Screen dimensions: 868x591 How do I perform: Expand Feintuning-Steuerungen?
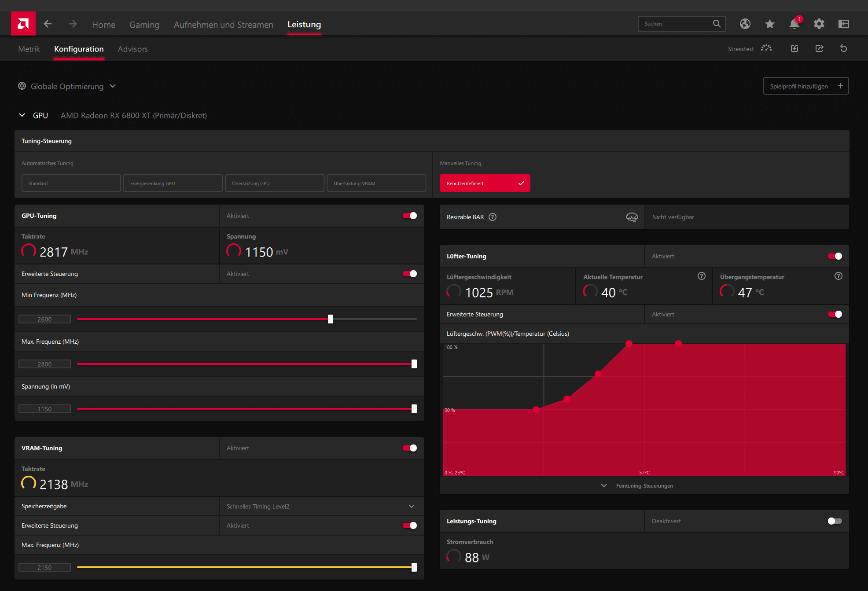pos(637,486)
